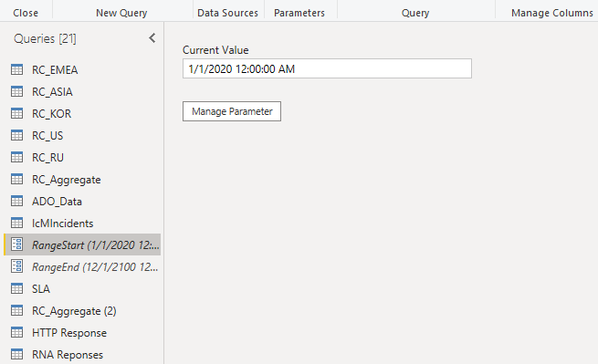Click the RC_US table icon
Viewport: 598px width, 364px height.
pos(16,135)
